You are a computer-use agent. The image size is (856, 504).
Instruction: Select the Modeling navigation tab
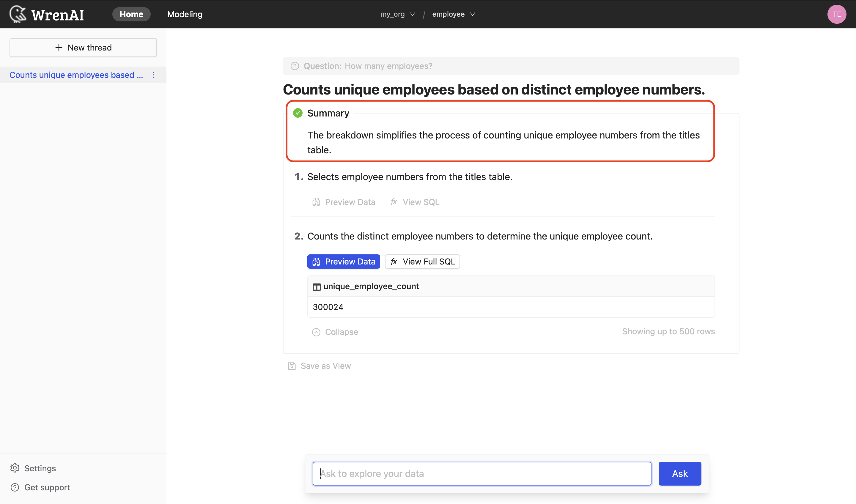184,14
